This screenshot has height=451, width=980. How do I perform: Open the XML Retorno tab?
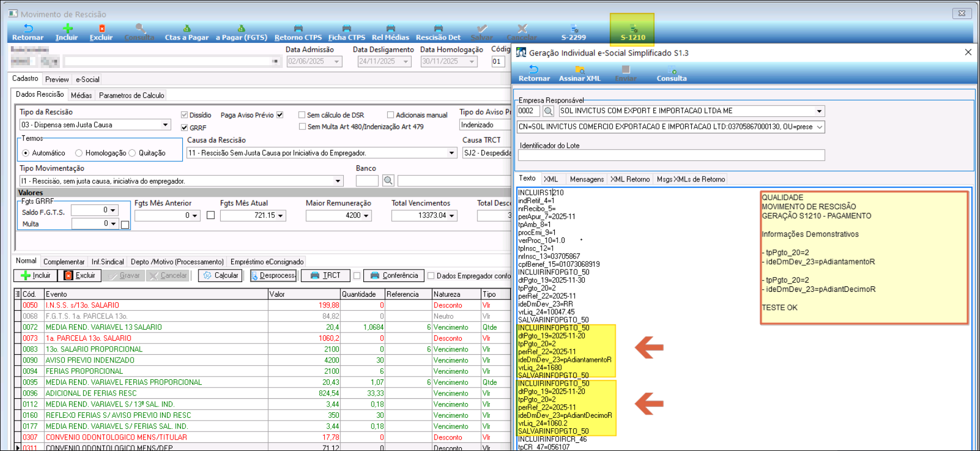click(630, 179)
